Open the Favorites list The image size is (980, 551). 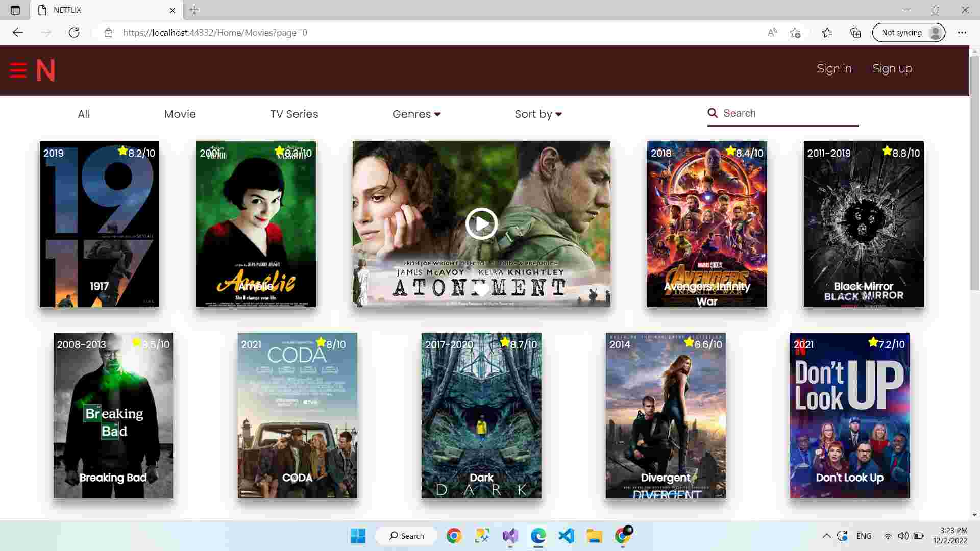click(x=827, y=33)
